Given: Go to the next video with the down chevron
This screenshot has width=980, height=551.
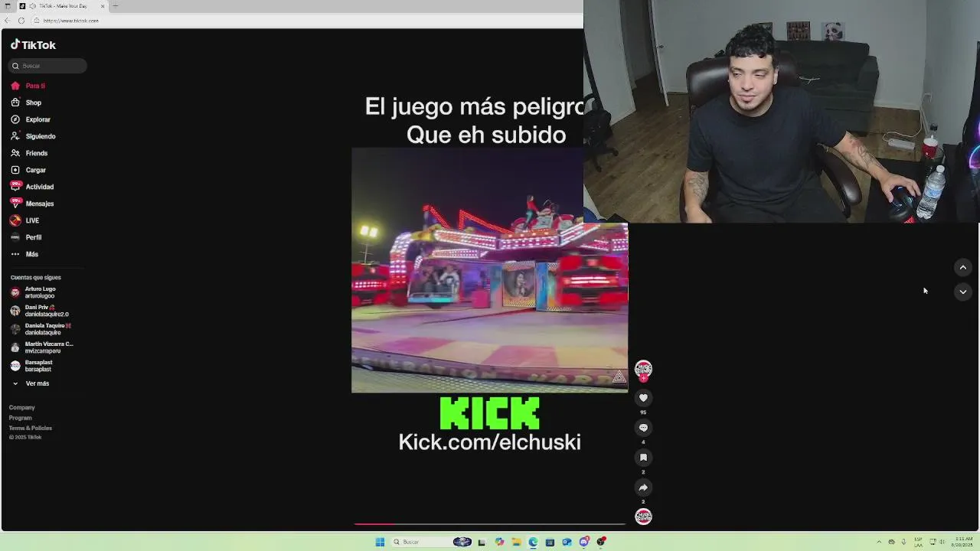Looking at the screenshot, I should click(962, 292).
